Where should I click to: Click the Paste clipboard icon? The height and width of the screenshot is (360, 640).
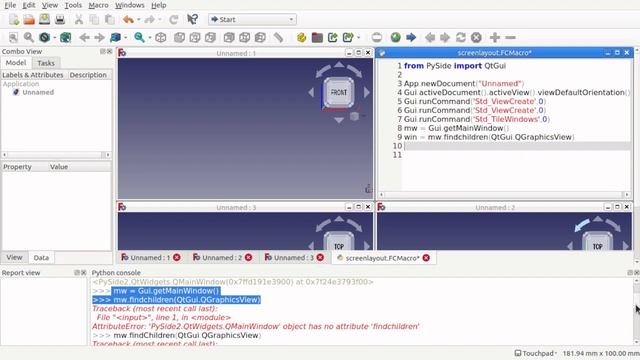109,19
